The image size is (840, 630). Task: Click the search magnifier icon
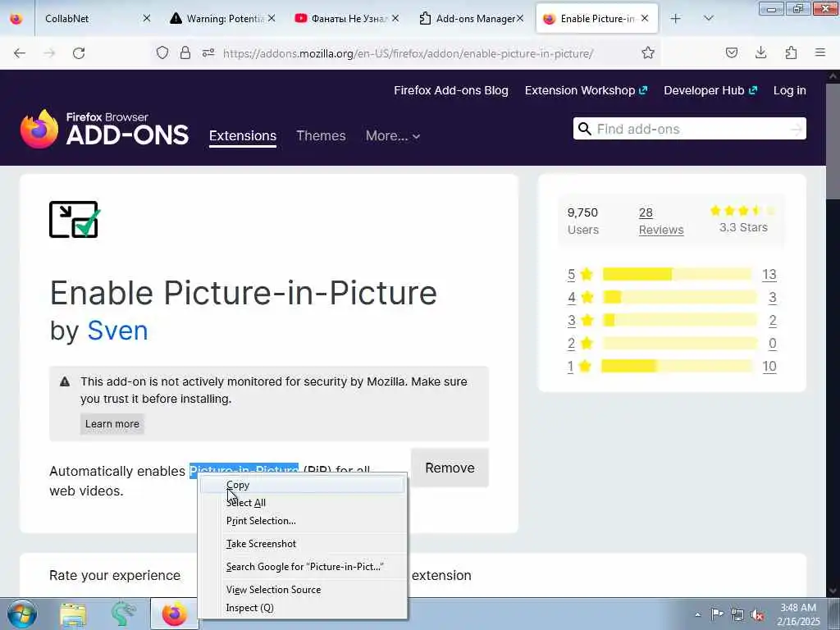[x=585, y=129]
